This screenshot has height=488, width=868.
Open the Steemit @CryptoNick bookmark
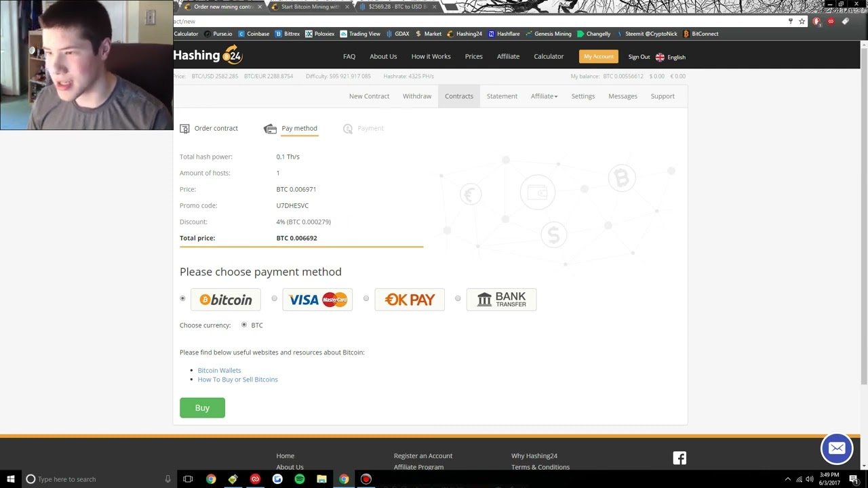pos(646,34)
